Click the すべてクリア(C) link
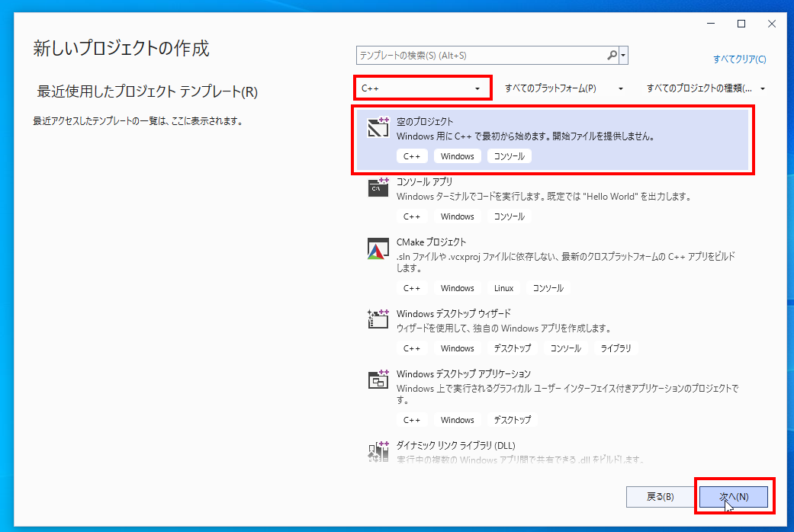Image resolution: width=794 pixels, height=532 pixels. (x=739, y=59)
